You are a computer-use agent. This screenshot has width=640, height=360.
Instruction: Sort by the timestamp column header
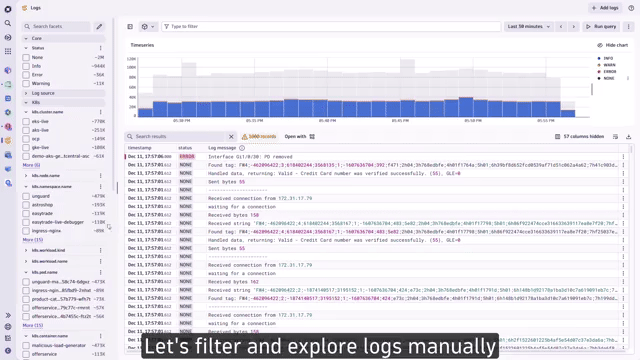coord(140,148)
